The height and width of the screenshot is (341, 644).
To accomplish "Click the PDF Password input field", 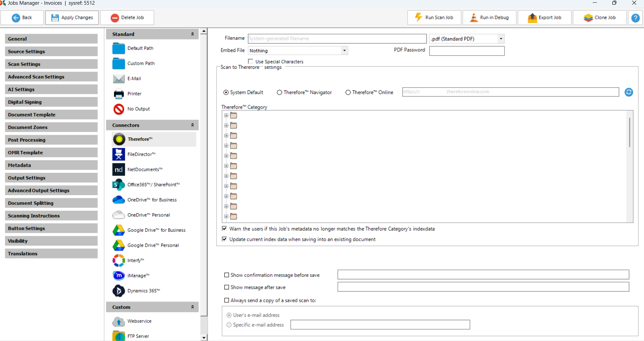I will (x=466, y=51).
